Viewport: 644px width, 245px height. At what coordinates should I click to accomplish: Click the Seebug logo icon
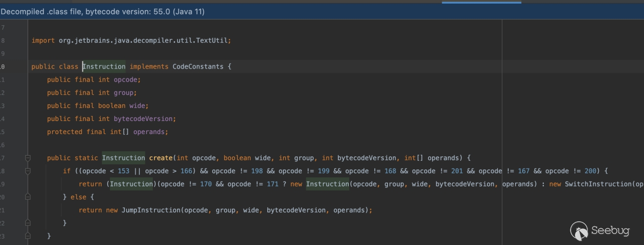[x=579, y=231]
